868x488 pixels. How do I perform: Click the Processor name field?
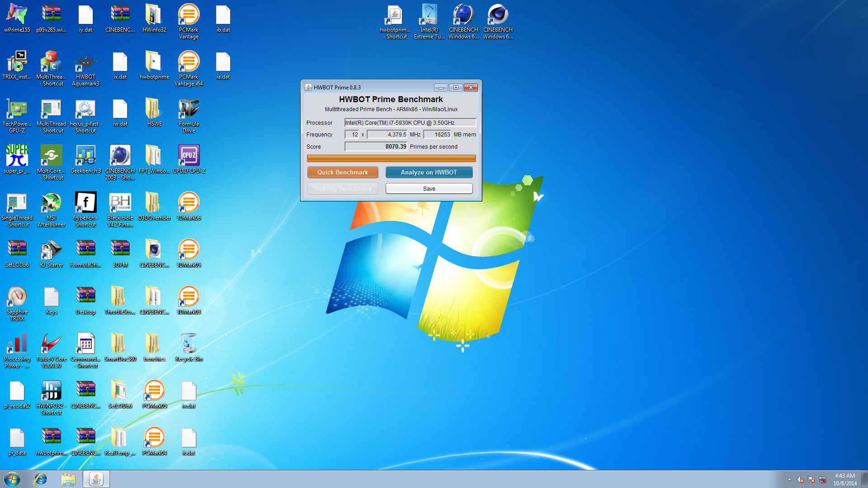click(x=410, y=122)
